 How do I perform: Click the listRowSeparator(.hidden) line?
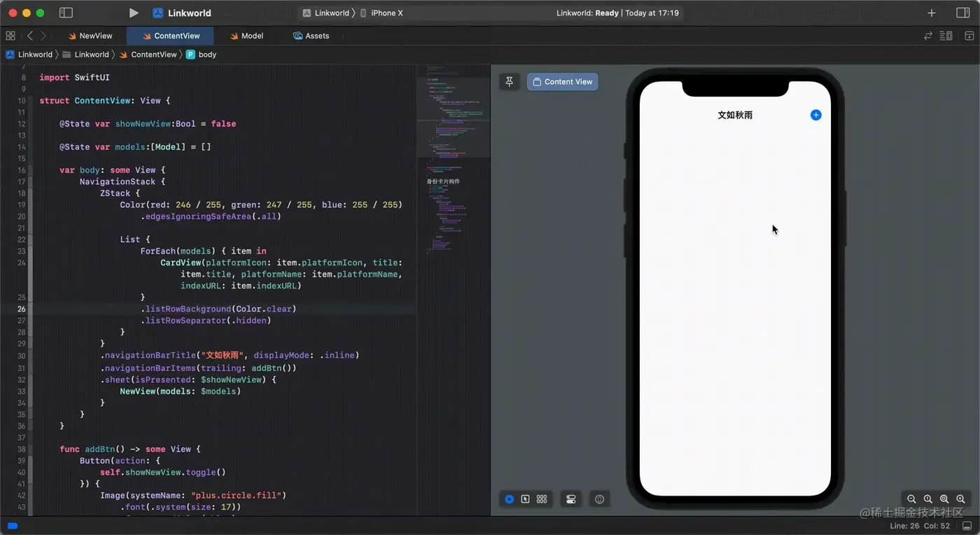[206, 320]
